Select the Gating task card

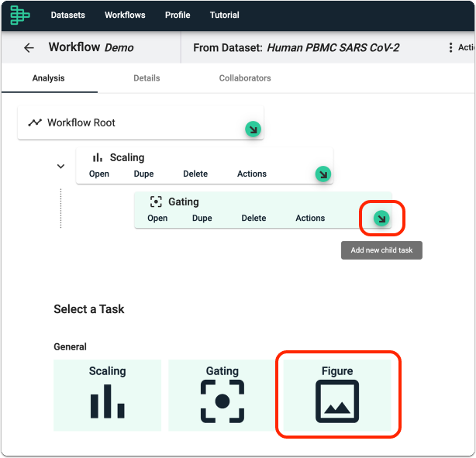click(222, 395)
